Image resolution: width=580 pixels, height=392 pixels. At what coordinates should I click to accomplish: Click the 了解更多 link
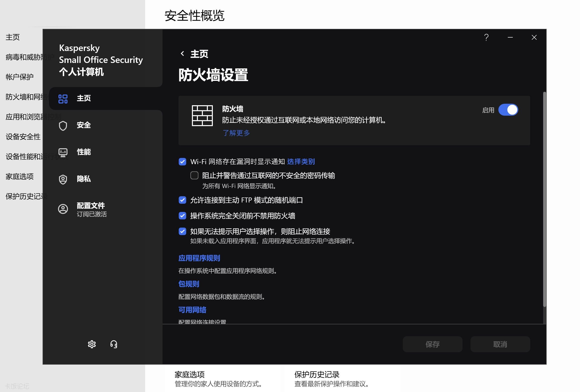point(236,133)
